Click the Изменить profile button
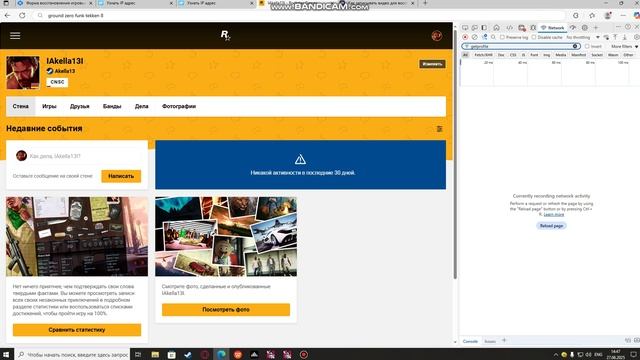 [432, 64]
